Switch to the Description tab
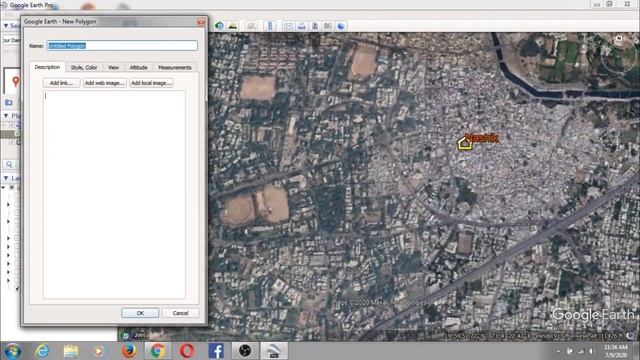This screenshot has height=360, width=640. [x=47, y=67]
